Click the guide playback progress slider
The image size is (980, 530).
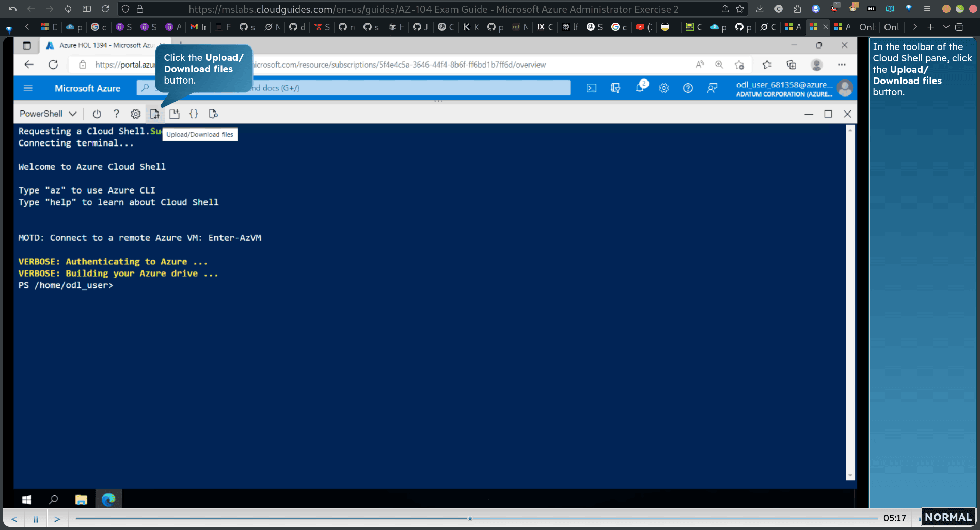pos(476,518)
